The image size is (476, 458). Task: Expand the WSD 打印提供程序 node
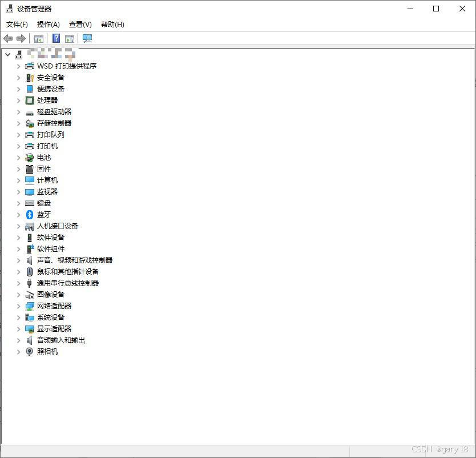click(x=18, y=66)
